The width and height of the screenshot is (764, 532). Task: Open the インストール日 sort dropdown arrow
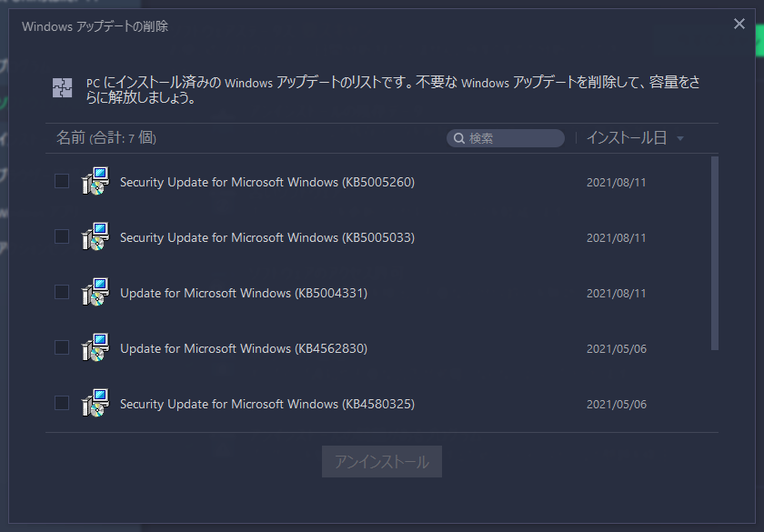(x=680, y=138)
